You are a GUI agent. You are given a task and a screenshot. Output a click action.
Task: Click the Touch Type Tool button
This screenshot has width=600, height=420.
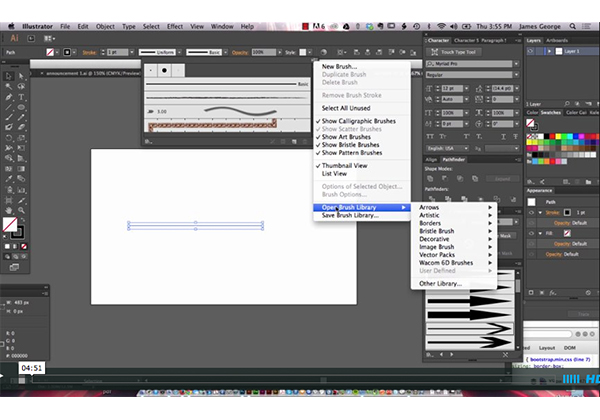[x=454, y=52]
